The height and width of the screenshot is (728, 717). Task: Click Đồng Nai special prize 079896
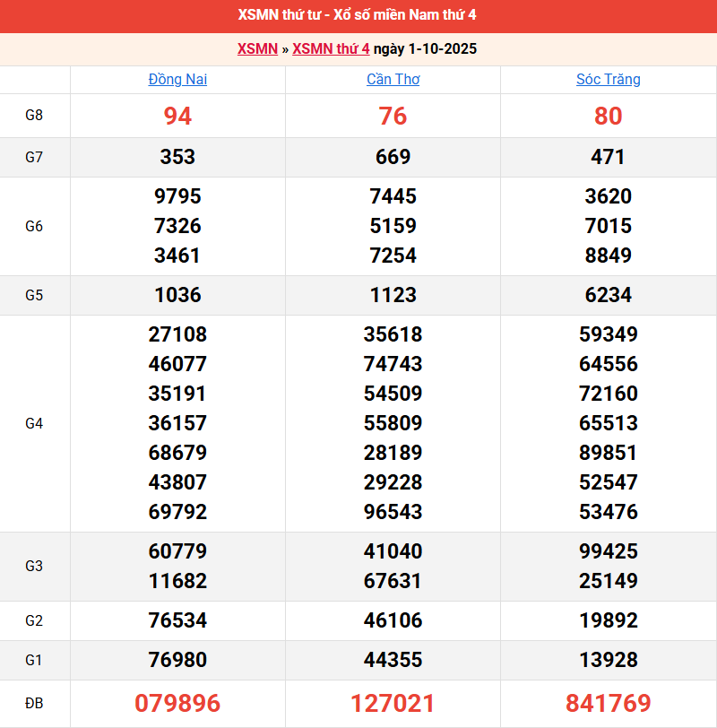(x=177, y=704)
